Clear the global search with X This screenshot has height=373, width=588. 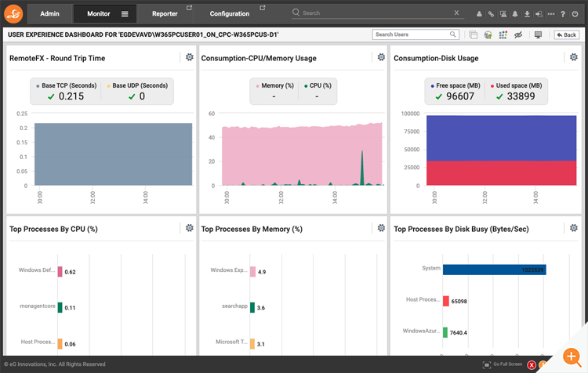[456, 13]
